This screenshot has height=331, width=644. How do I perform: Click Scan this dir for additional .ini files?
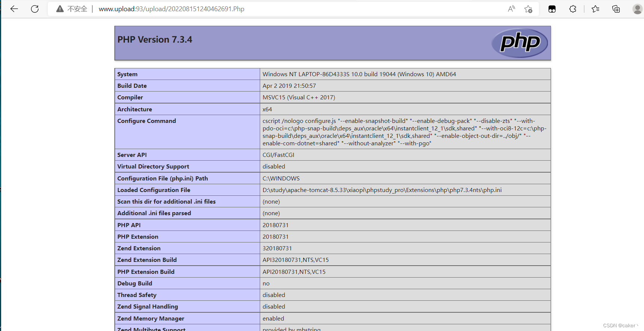(166, 202)
